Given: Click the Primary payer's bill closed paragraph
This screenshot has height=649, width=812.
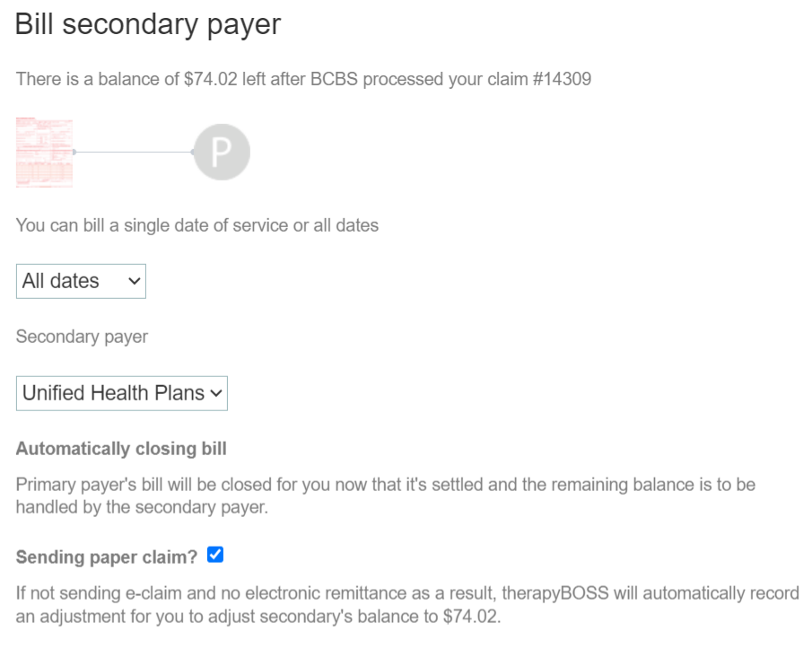Looking at the screenshot, I should coord(385,495).
